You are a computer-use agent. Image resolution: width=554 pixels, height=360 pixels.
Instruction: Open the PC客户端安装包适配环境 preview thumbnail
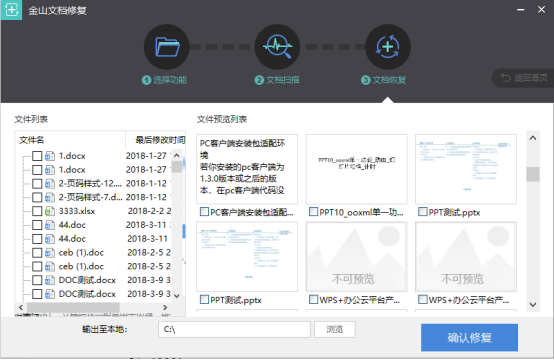(247, 169)
